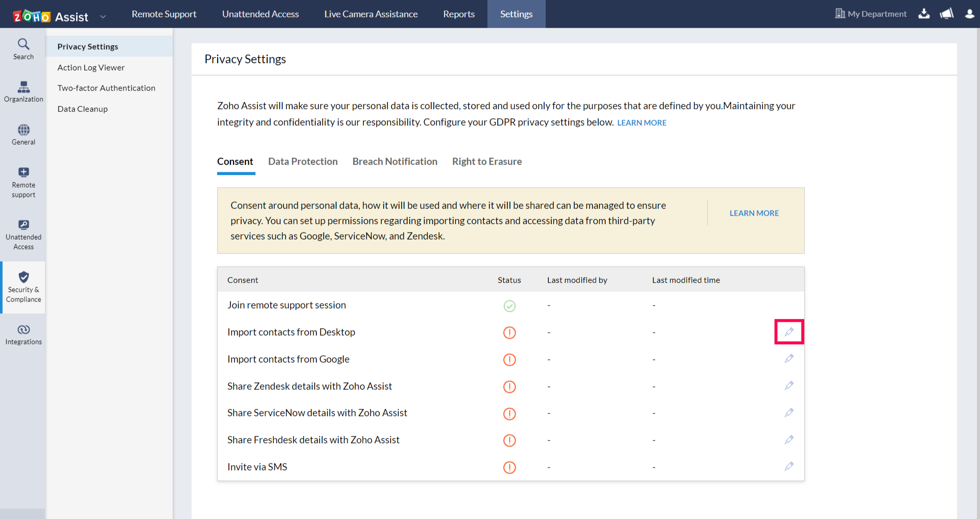Open the user profile icon top right
This screenshot has width=980, height=519.
[x=969, y=14]
